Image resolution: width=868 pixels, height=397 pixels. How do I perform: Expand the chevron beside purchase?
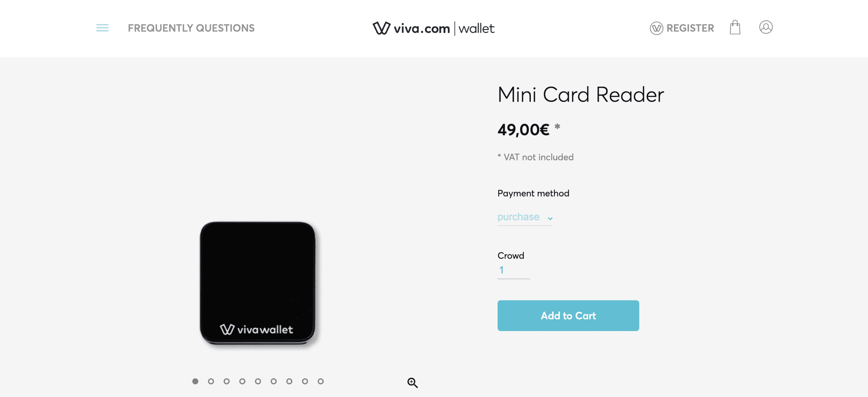pos(550,218)
